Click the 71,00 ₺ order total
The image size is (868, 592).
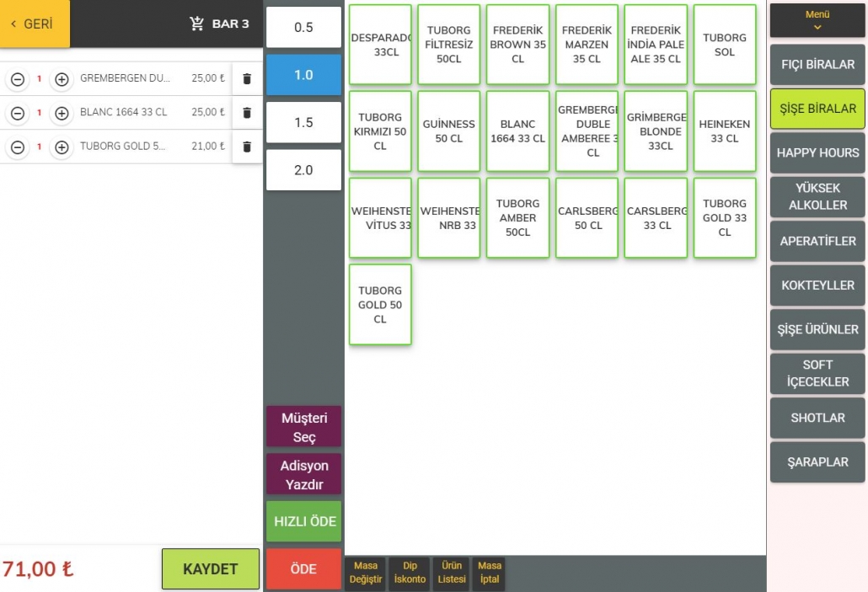pos(38,569)
